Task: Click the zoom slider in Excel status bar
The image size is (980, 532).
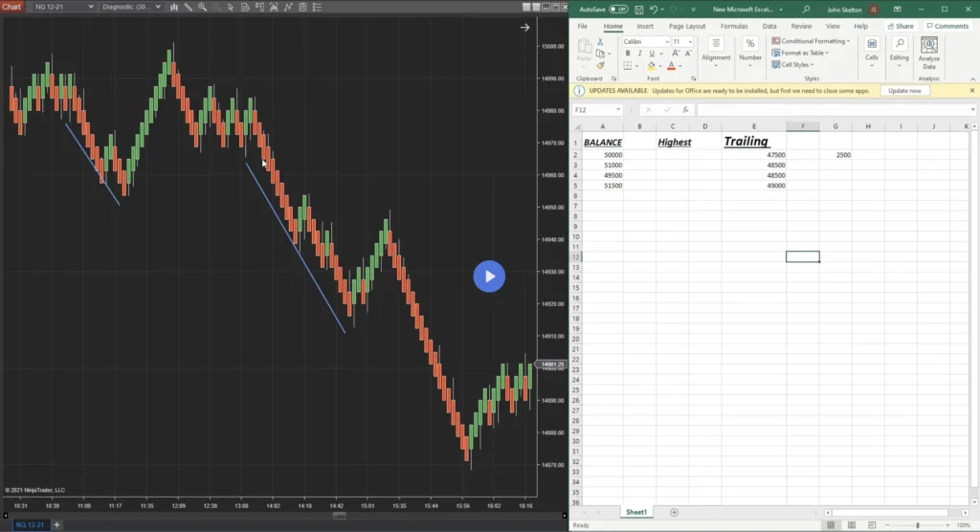Action: click(918, 525)
